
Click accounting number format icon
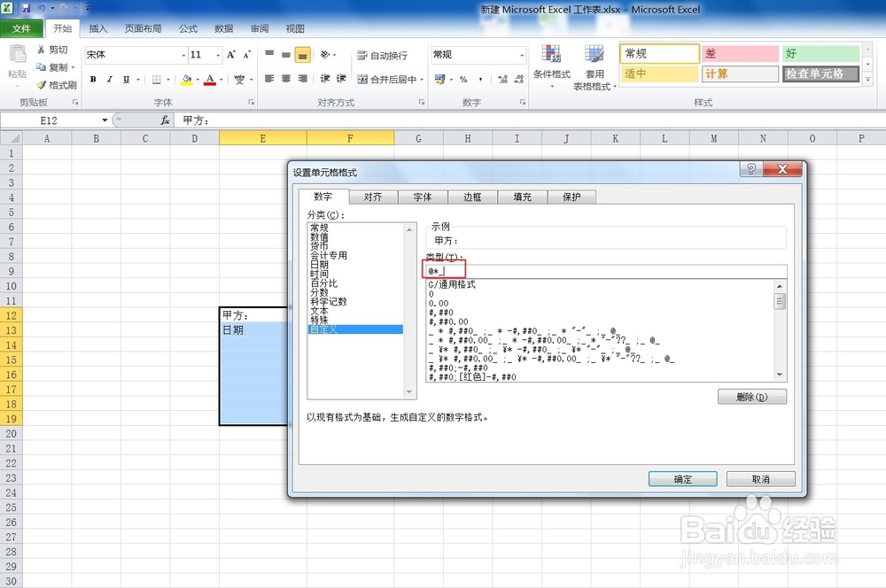click(439, 80)
